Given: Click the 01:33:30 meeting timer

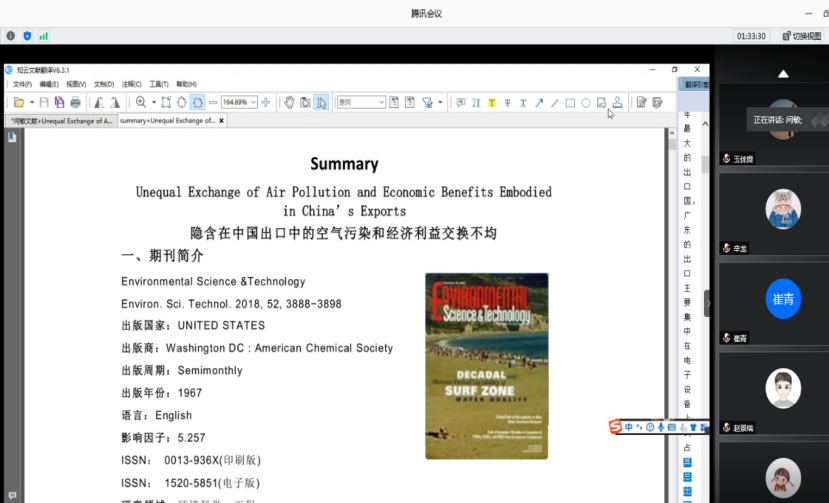Looking at the screenshot, I should pos(751,36).
